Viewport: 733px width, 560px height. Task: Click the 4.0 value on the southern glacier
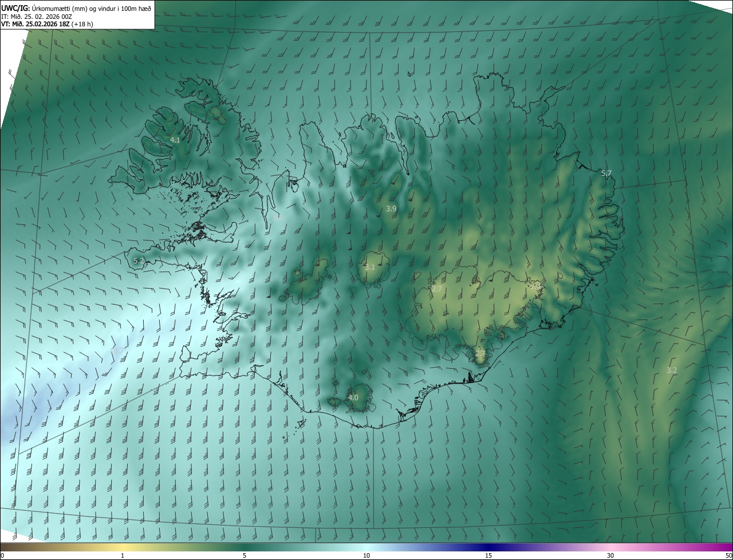coord(353,397)
